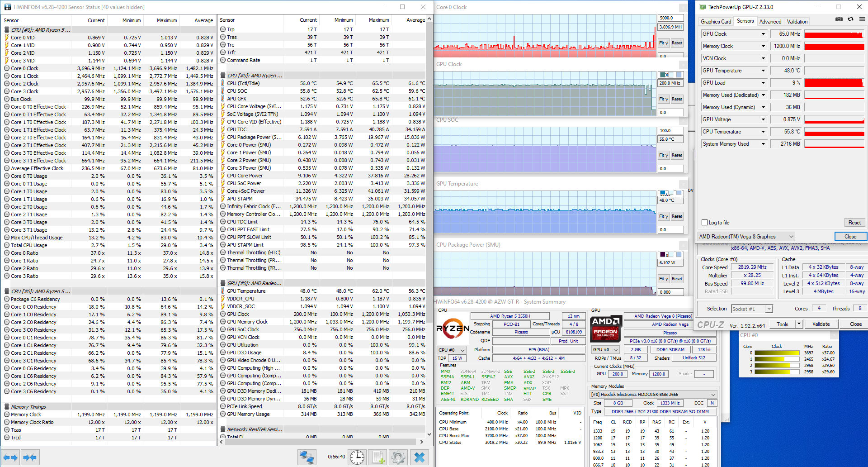Switch to the Graphics Card tab
The width and height of the screenshot is (868, 467).
pyautogui.click(x=716, y=22)
